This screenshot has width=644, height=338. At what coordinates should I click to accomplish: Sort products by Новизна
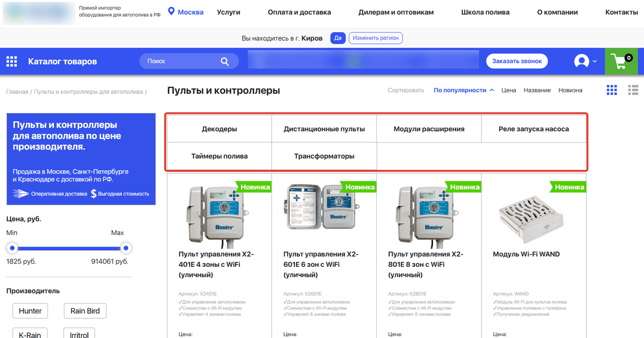tap(570, 90)
